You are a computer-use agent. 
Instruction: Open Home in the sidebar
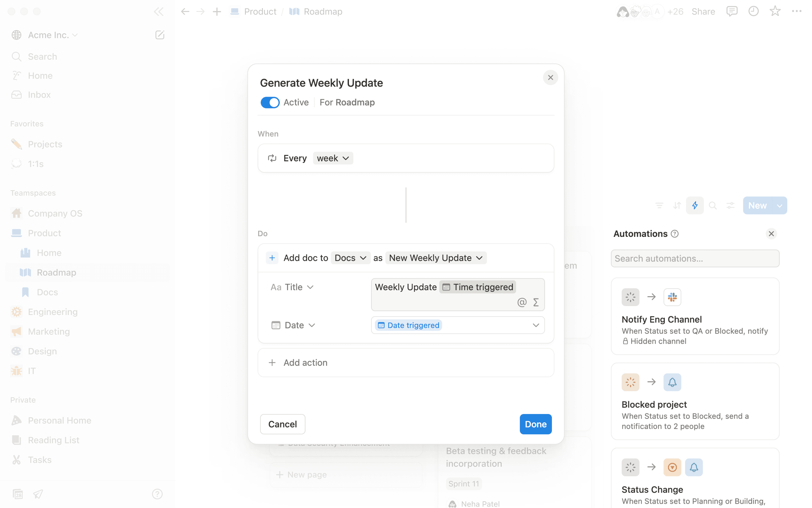click(x=87, y=76)
